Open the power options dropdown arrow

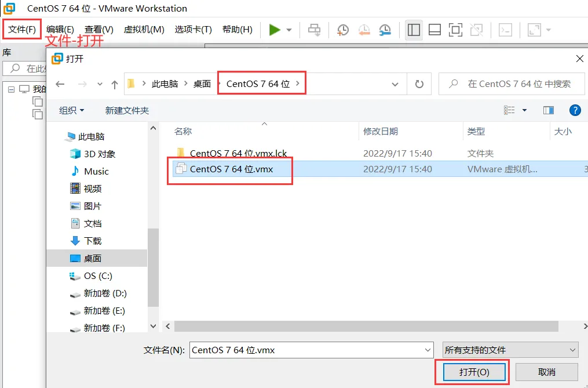coord(289,30)
